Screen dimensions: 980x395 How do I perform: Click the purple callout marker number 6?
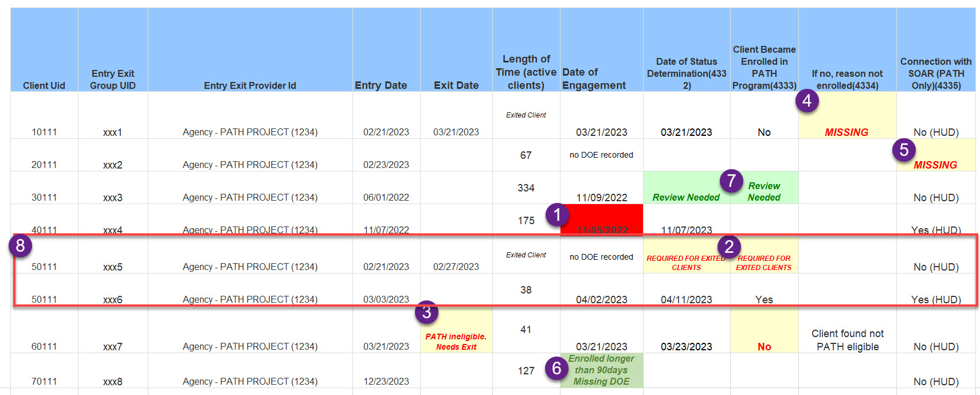556,368
